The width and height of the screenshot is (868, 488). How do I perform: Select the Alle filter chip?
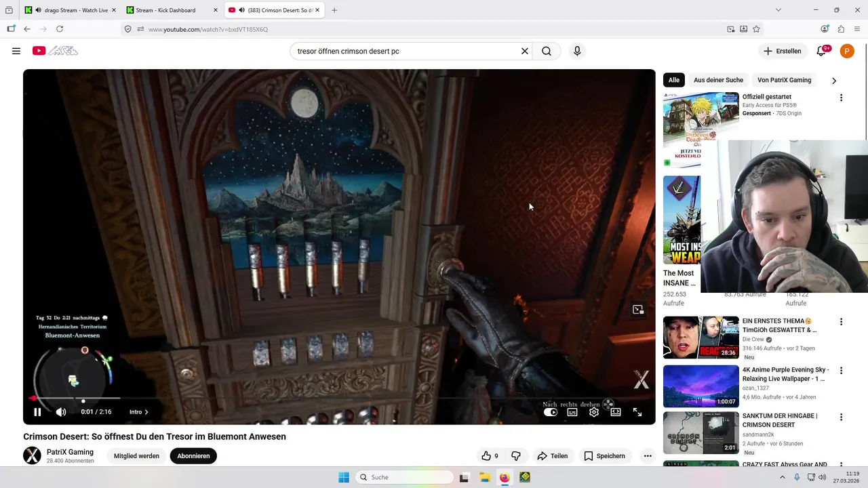pos(674,80)
